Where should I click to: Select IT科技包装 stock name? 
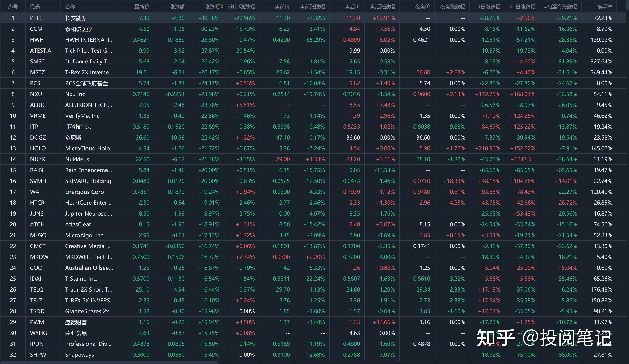(78, 127)
